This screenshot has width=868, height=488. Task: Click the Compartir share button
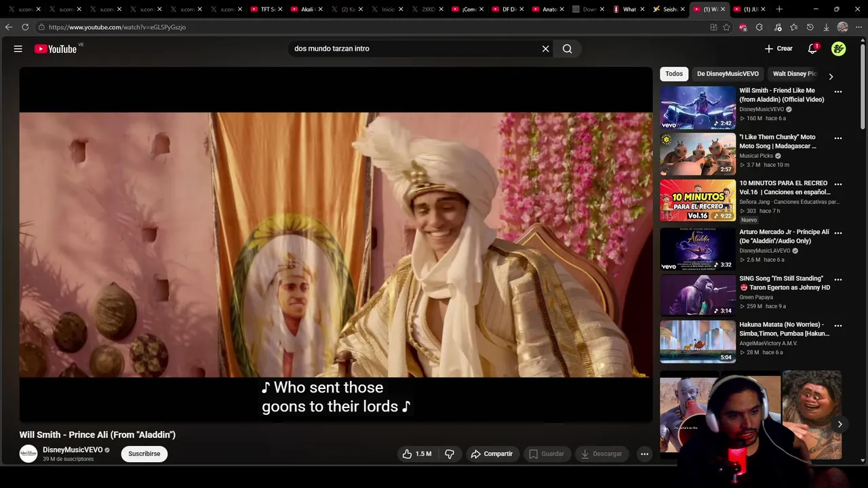point(492,454)
